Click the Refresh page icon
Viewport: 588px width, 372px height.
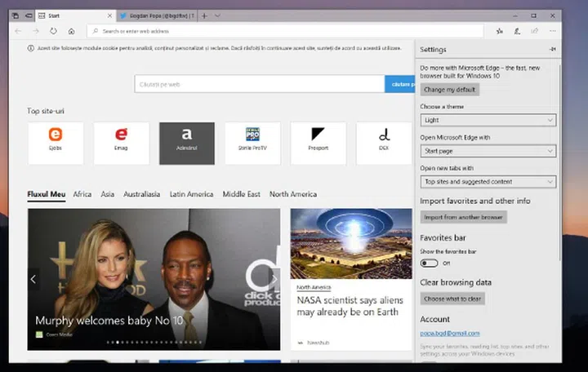pos(53,31)
